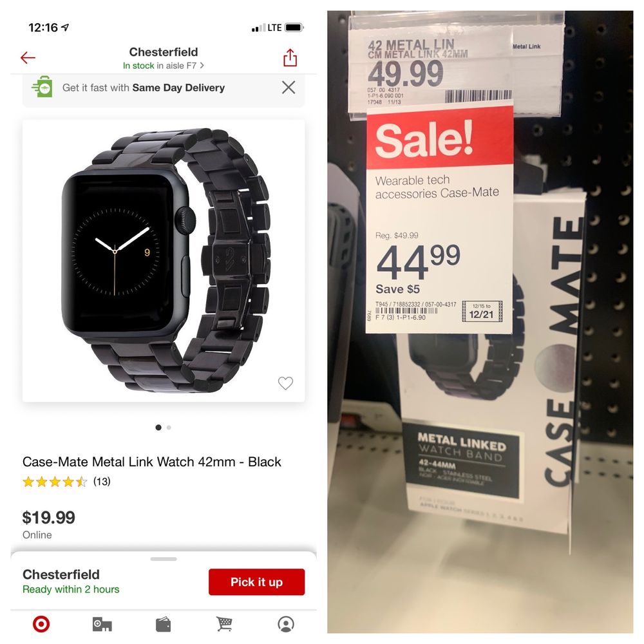Tap the Chesterfield store title header
This screenshot has width=644, height=644.
pyautogui.click(x=164, y=52)
